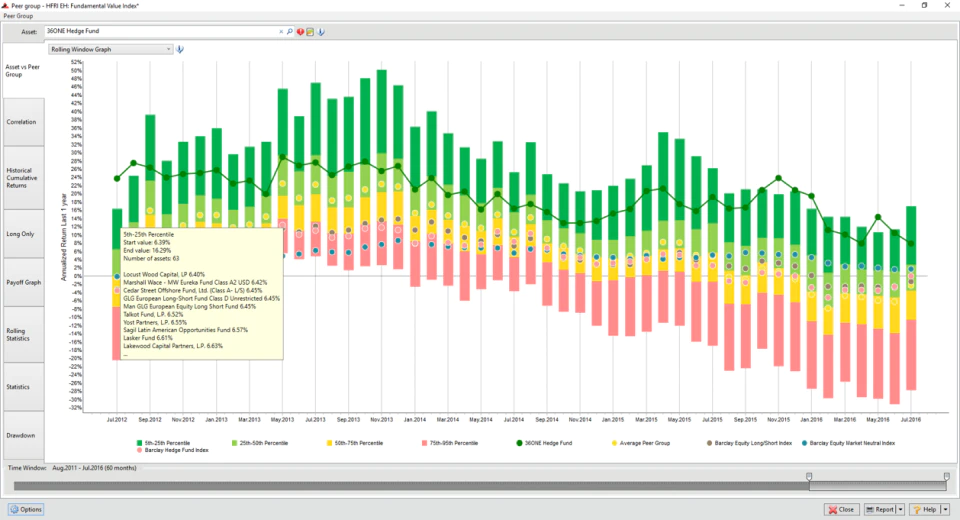This screenshot has width=960, height=520.
Task: Toggle the Barclay Hedge Fund Index legend entry
Action: tap(173, 450)
